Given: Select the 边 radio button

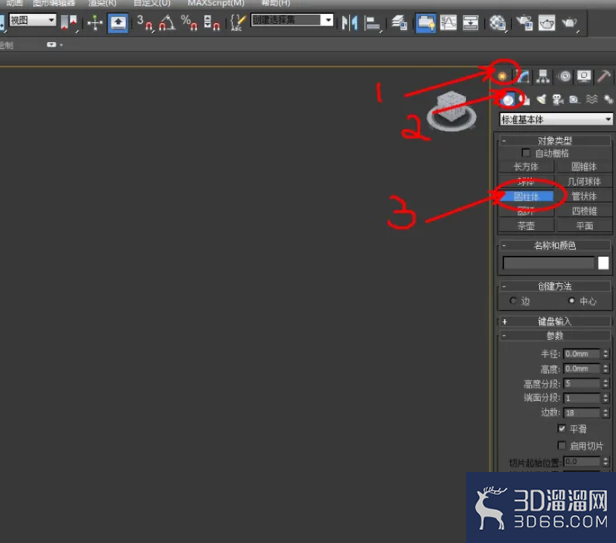Looking at the screenshot, I should [513, 301].
